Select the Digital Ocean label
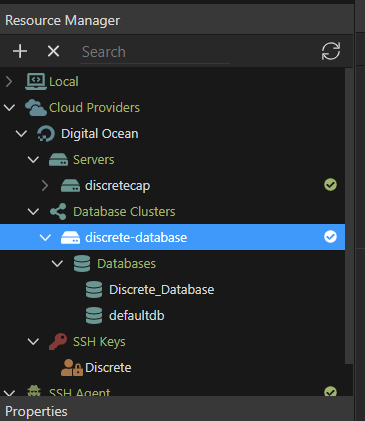The width and height of the screenshot is (365, 421). (x=100, y=134)
